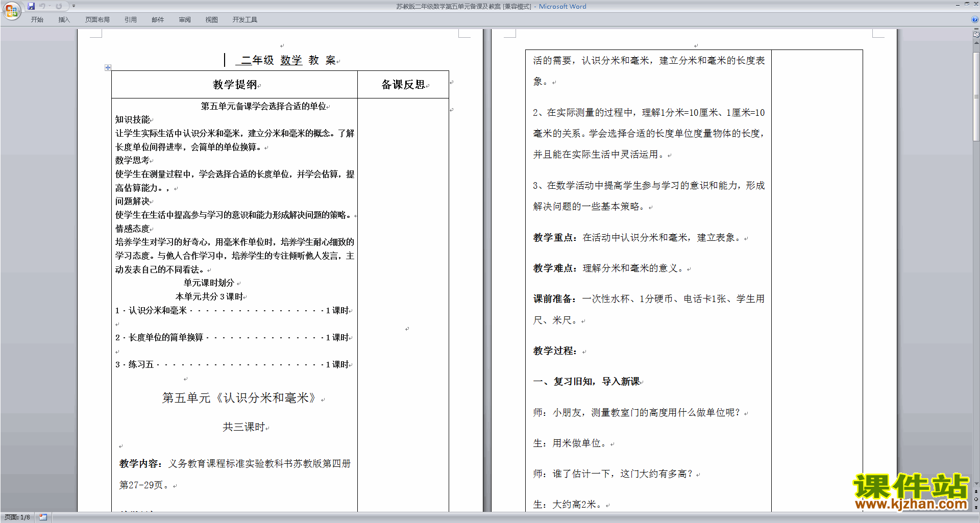Click the 备课反思 table header cell
The height and width of the screenshot is (523, 980).
tap(403, 85)
